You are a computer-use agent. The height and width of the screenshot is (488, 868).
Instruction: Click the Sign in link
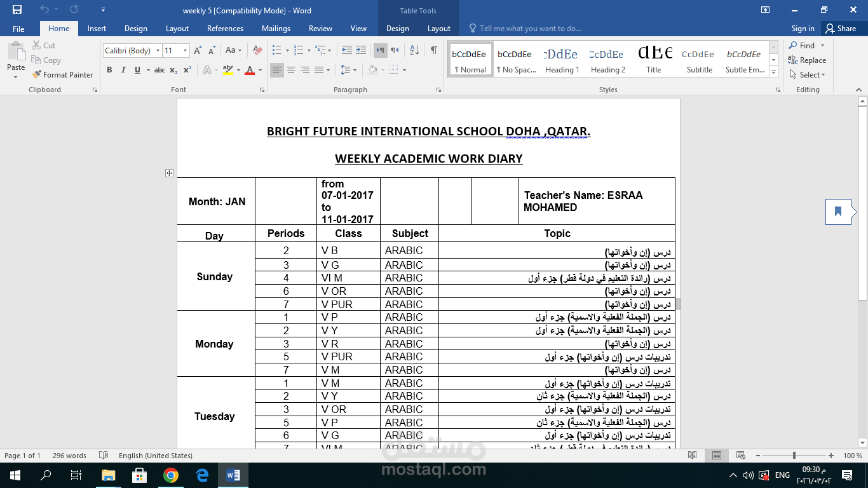pos(803,29)
